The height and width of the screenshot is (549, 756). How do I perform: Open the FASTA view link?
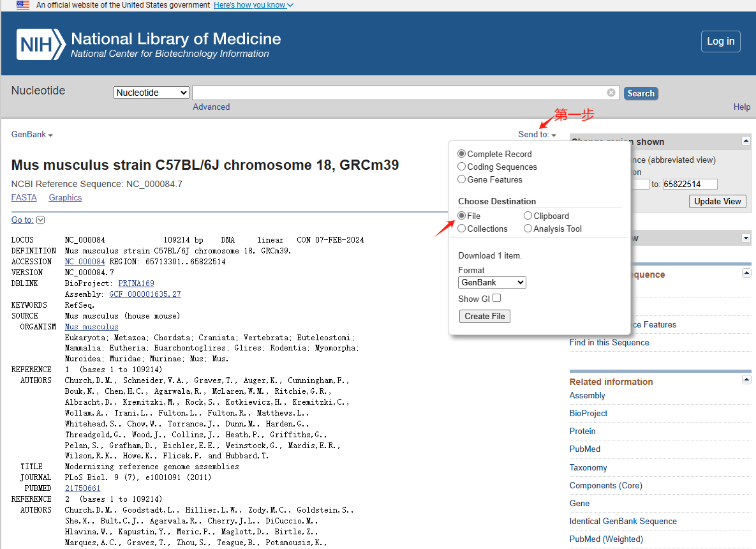(x=24, y=197)
